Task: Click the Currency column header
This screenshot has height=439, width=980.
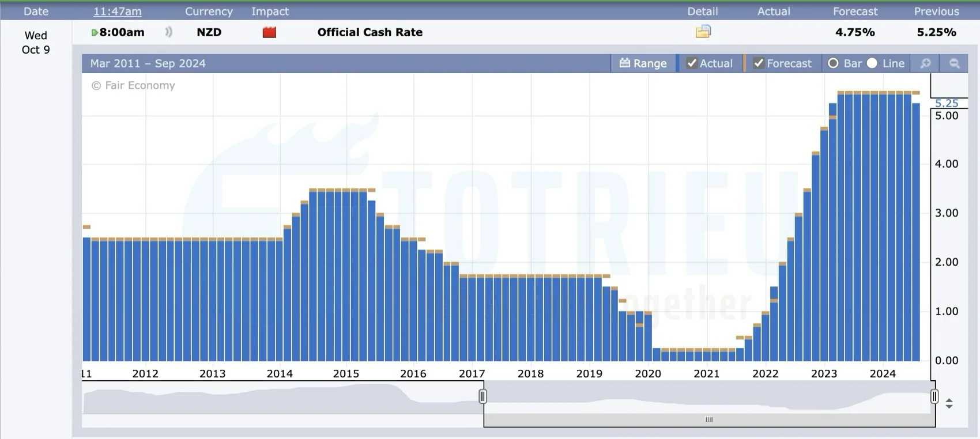Action: [209, 12]
